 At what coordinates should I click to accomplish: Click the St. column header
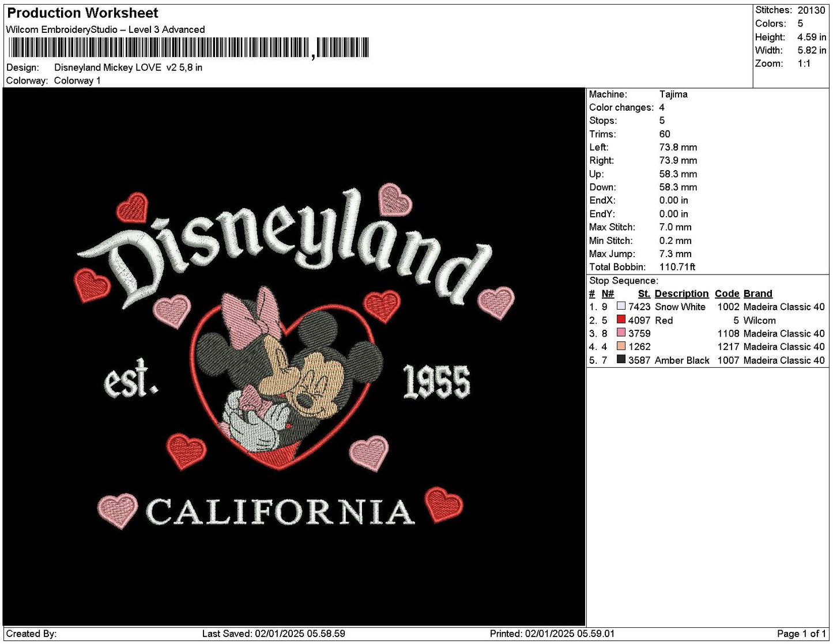pyautogui.click(x=644, y=293)
